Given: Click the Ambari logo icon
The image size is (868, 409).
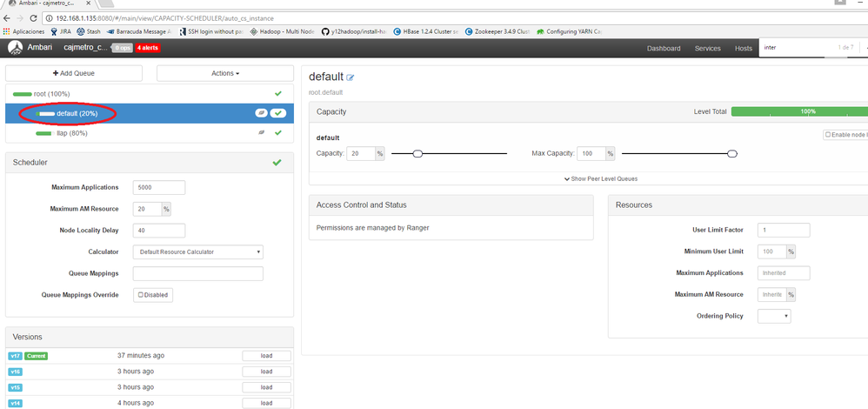Looking at the screenshot, I should tap(16, 48).
